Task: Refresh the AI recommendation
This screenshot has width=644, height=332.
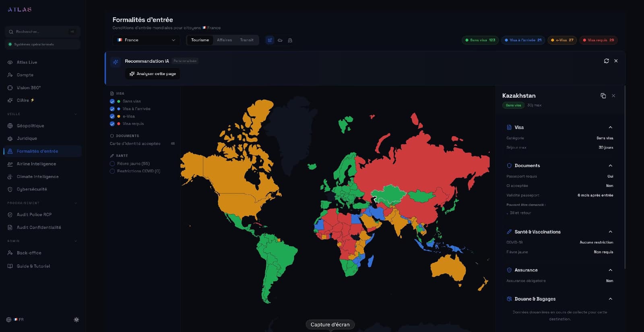Action: [x=606, y=61]
